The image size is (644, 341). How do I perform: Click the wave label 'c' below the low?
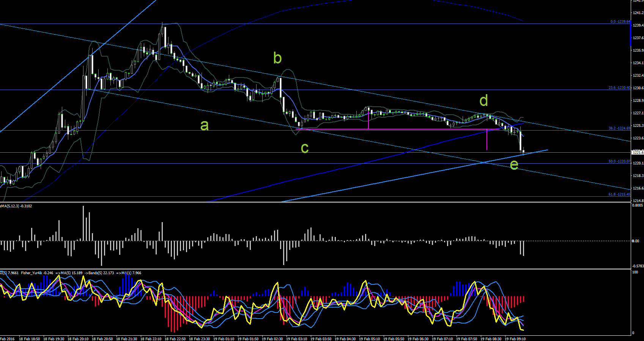(x=304, y=148)
